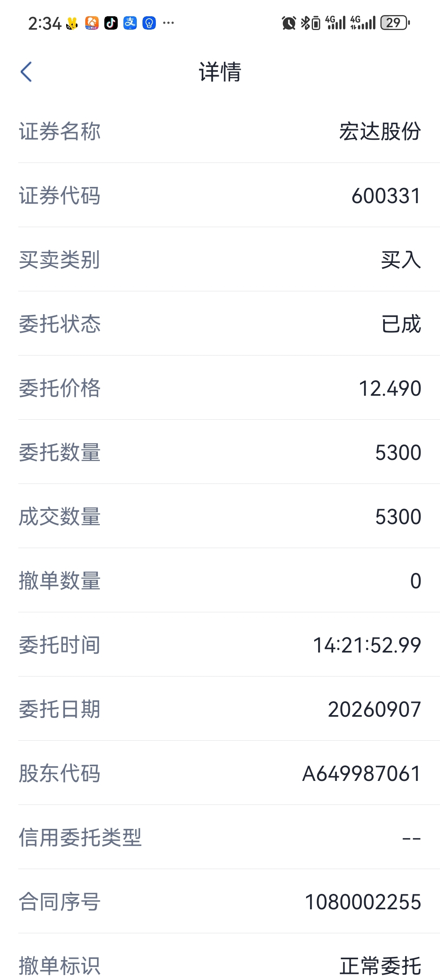Tap contract number 1080002255
Viewport: 440px width, 980px height.
[363, 902]
